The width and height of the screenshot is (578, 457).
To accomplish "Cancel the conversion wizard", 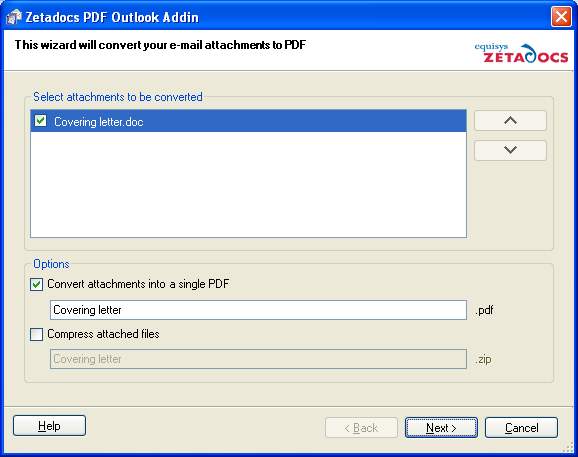I will [521, 428].
